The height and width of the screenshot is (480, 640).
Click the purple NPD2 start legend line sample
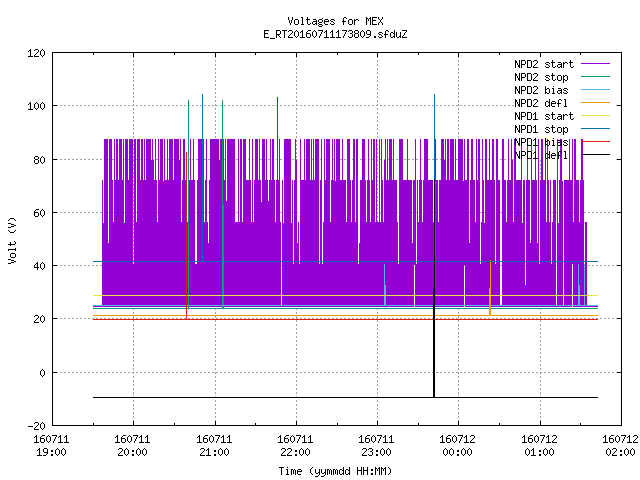(x=595, y=64)
